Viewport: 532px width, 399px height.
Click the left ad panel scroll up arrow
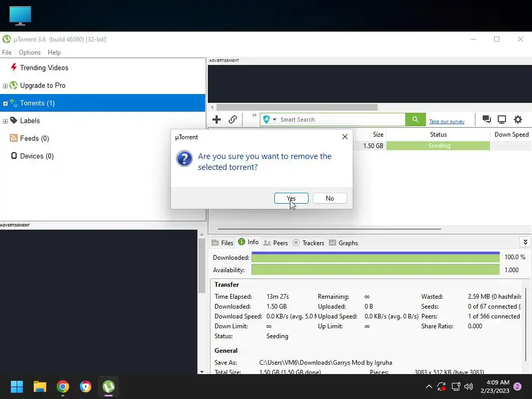[x=202, y=234]
